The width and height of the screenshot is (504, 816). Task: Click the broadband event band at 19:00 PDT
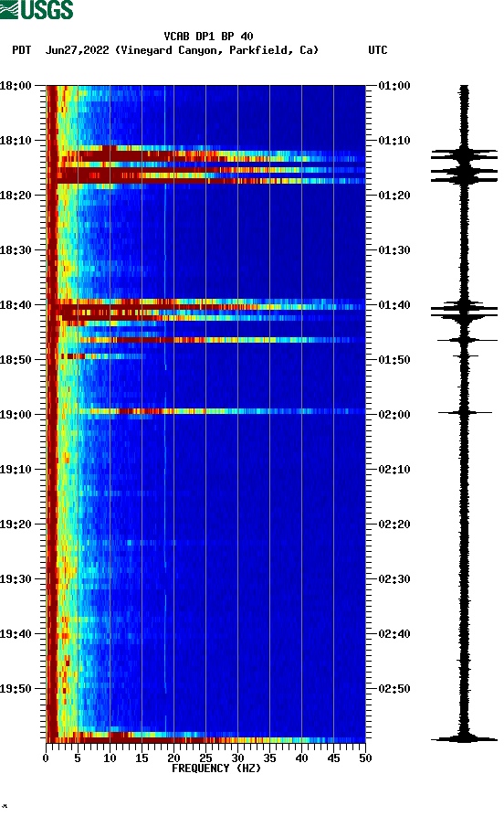(206, 411)
